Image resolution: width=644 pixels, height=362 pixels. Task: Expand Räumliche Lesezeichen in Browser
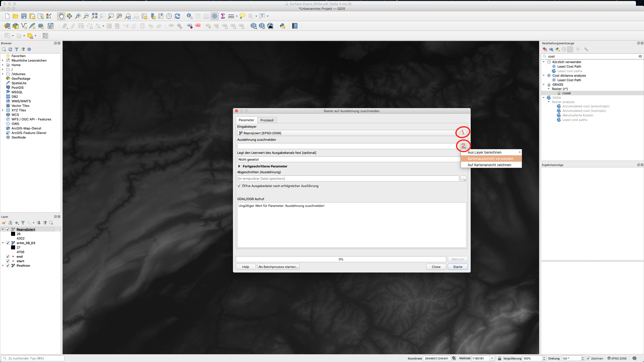tap(3, 60)
